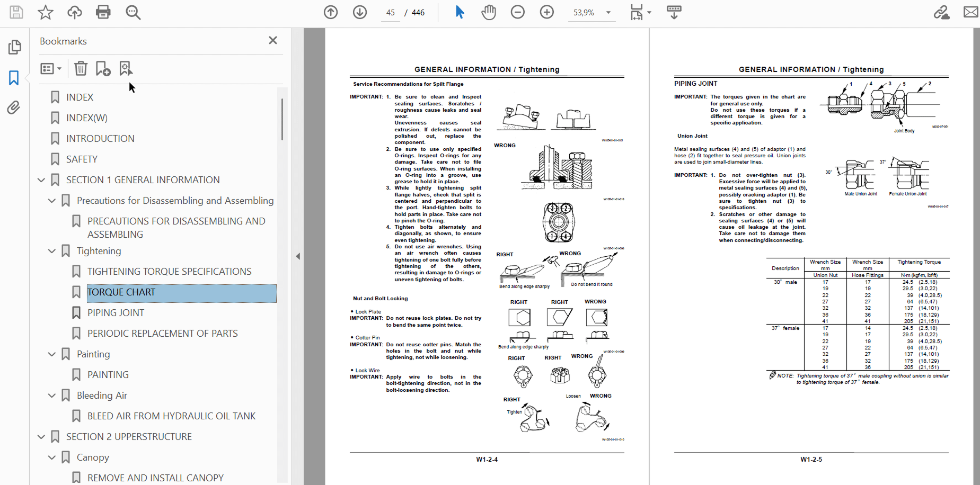Select the Hand pan tool
Image resolution: width=980 pixels, height=485 pixels.
click(488, 12)
